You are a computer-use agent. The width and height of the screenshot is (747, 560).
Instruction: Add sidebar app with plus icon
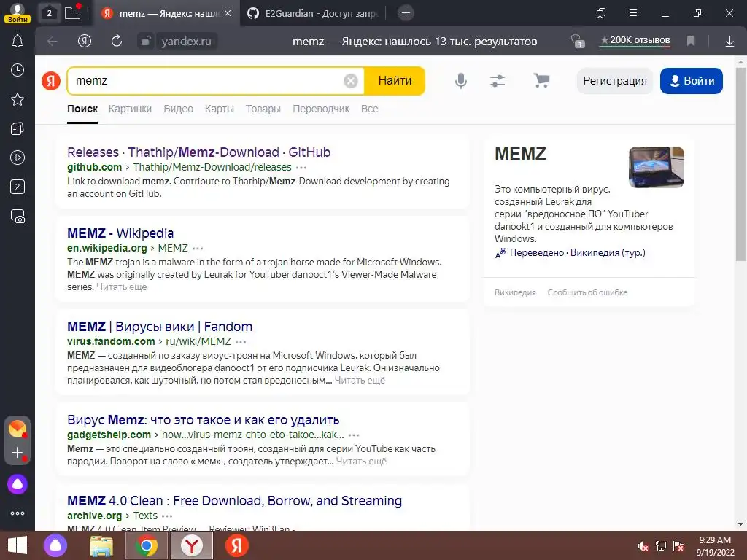[x=18, y=453]
